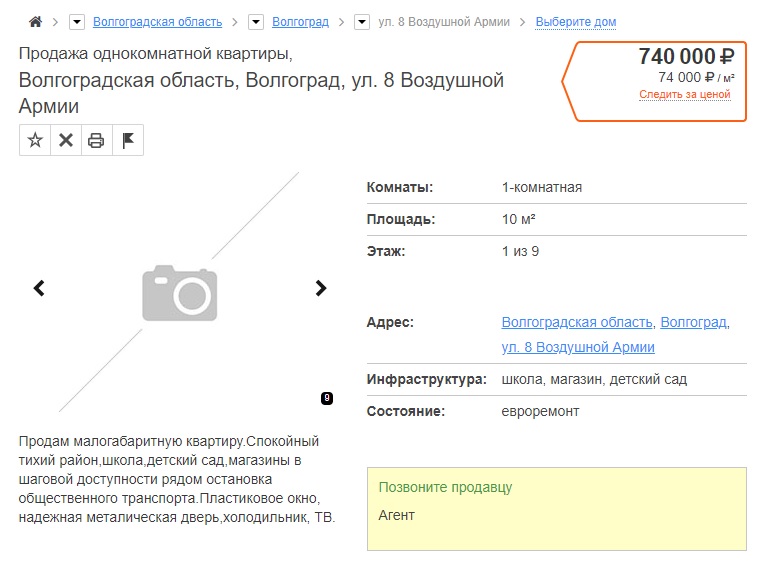Click the floor value 1 из 9
Viewport: 760px width, 565px height.
coord(520,251)
